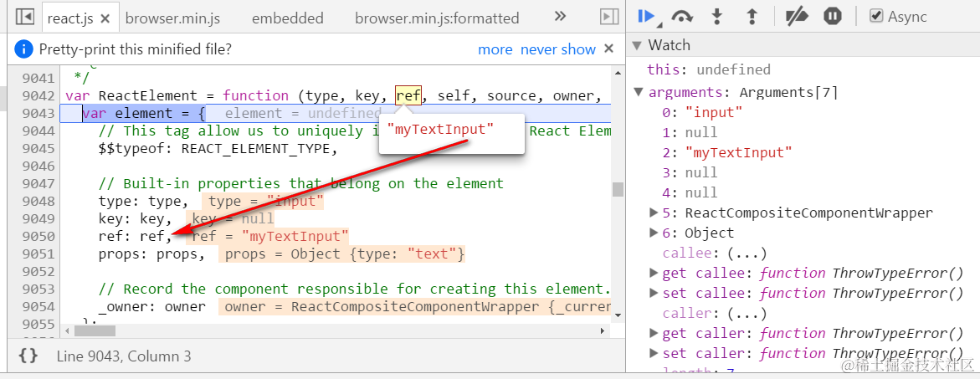Click 'Line 9043, Column 3' status text
Screen dimensions: 980x379
coord(124,356)
